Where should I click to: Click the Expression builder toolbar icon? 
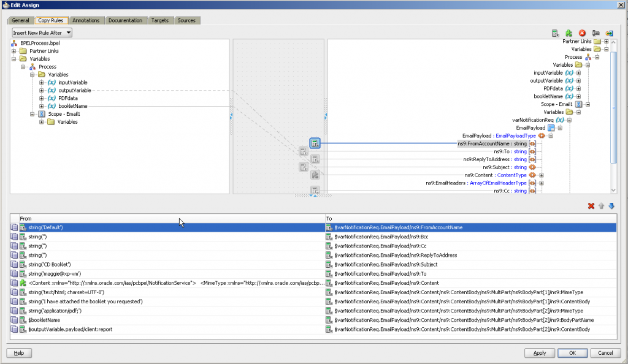(x=555, y=33)
